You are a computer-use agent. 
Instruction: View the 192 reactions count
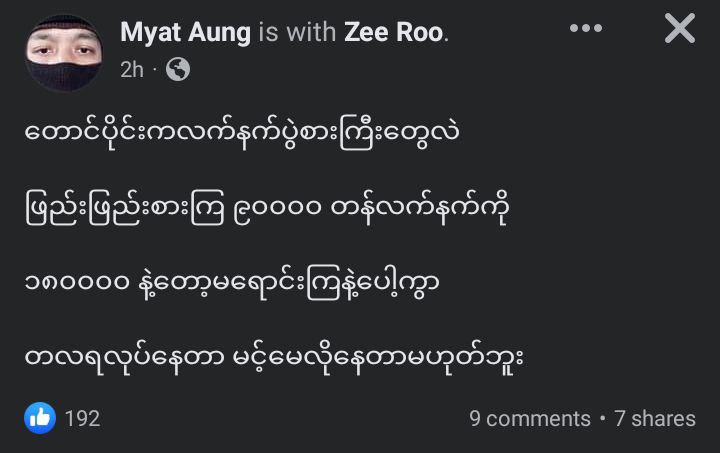(82, 418)
